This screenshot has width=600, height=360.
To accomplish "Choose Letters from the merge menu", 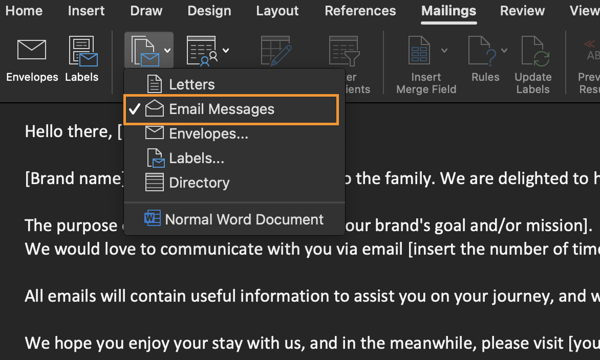I will pos(234,84).
